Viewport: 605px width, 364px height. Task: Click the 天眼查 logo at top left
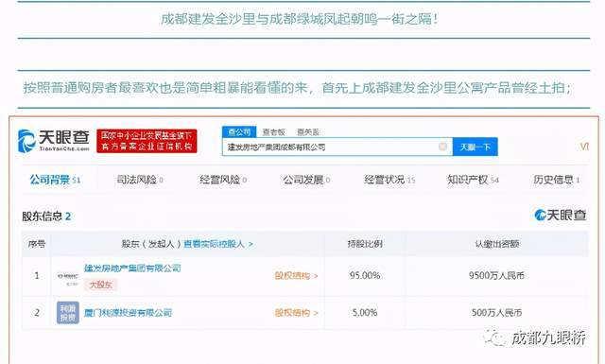coord(54,141)
